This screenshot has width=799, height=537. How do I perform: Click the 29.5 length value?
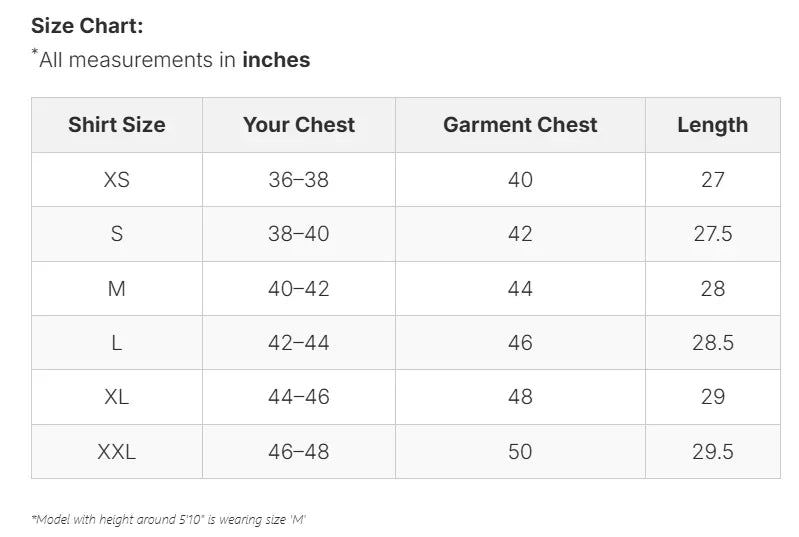pyautogui.click(x=712, y=452)
